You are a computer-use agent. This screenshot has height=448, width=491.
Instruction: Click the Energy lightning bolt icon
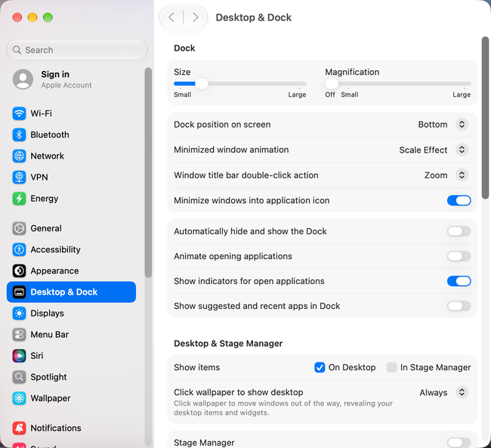[x=19, y=198]
